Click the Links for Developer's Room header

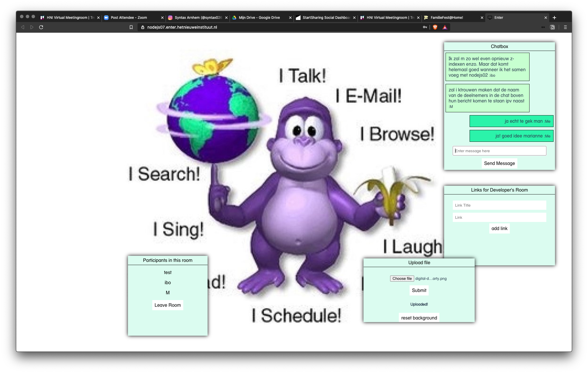point(499,190)
